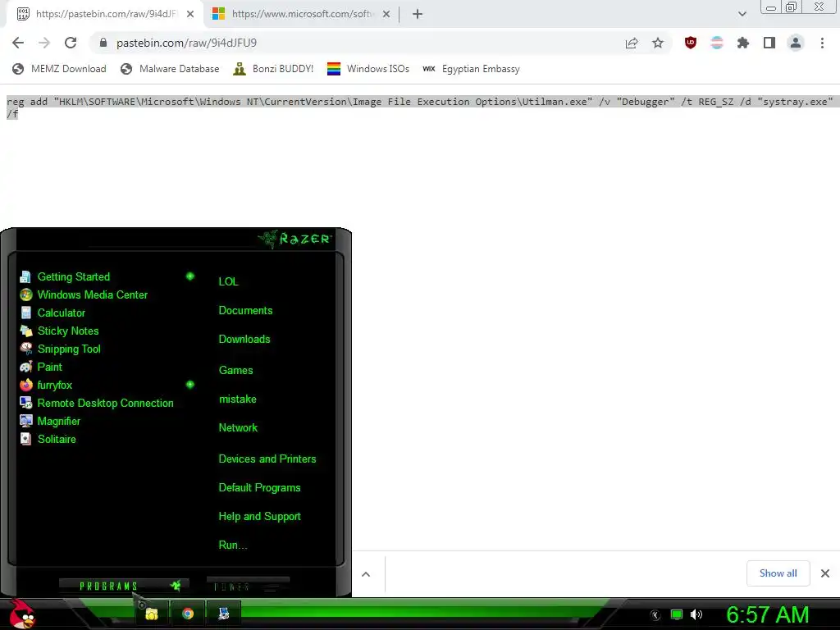Click the furryfox Firefox icon
The width and height of the screenshot is (840, 630).
click(25, 385)
